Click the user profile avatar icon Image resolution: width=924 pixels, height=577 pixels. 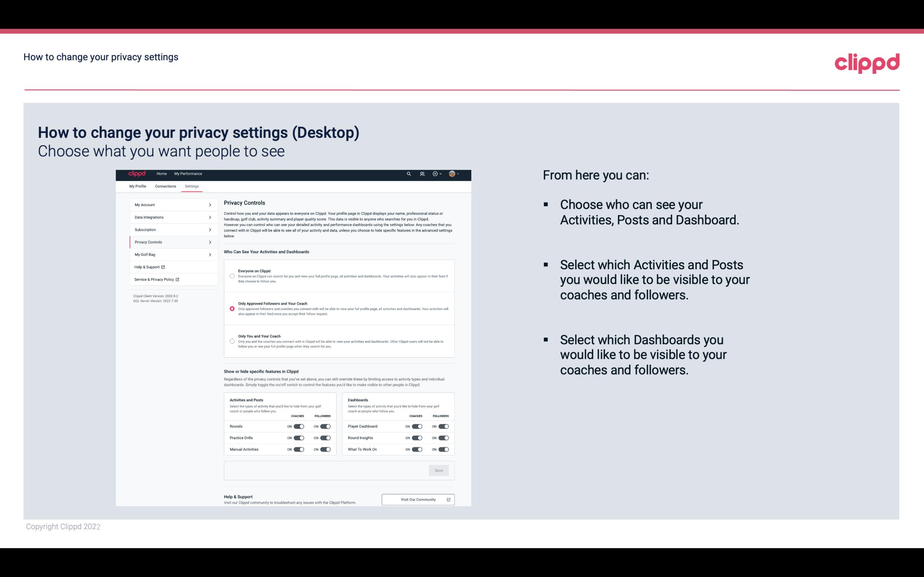point(452,174)
